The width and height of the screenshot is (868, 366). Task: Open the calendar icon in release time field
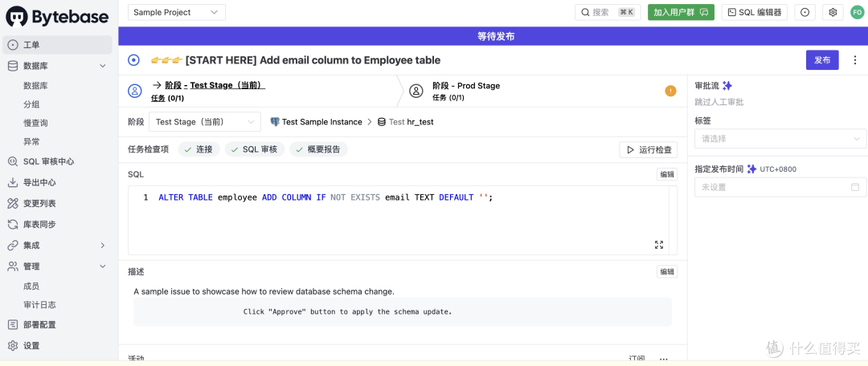(x=855, y=188)
